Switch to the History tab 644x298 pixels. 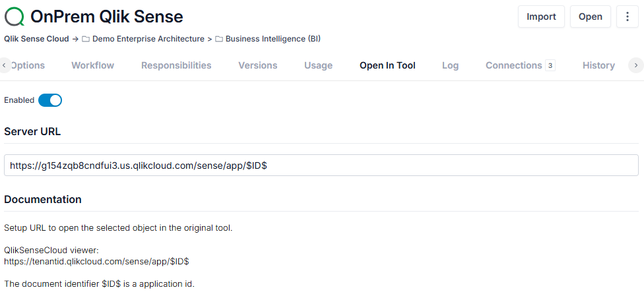(x=598, y=65)
